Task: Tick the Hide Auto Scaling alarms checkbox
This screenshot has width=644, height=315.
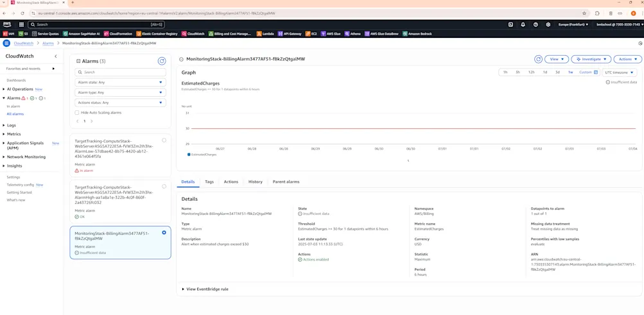Action: (77, 112)
